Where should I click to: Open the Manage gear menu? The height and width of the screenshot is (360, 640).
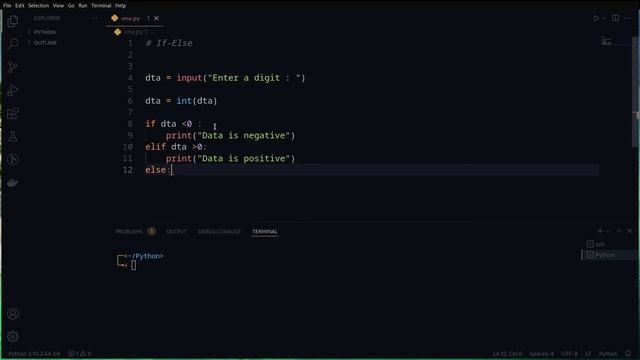point(13,336)
